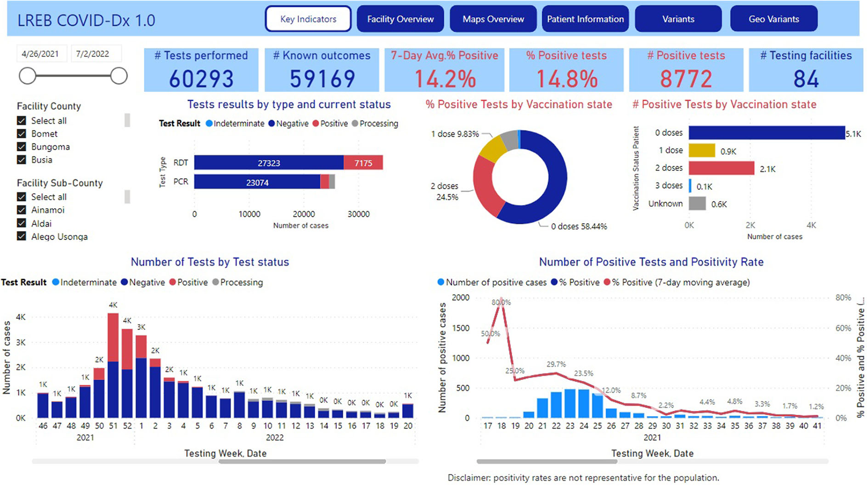Image resolution: width=868 pixels, height=486 pixels.
Task: Click the left handle of the date slider
Action: (27, 76)
